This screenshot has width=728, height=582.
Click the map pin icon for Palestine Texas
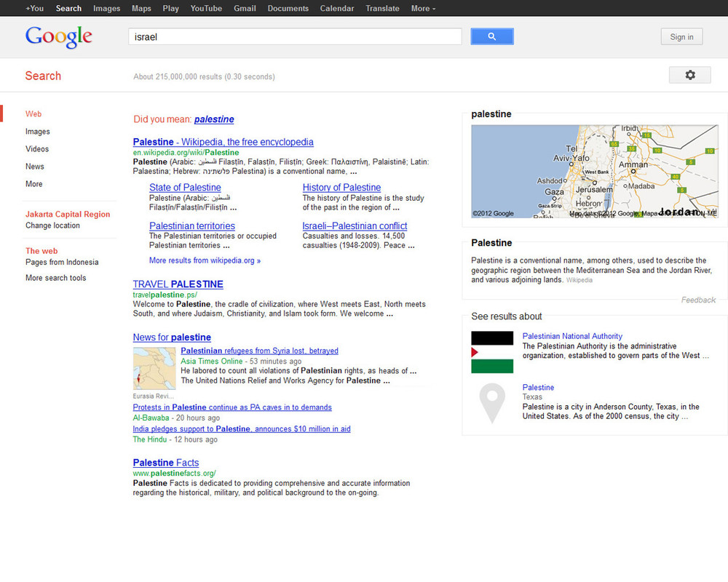(x=492, y=403)
